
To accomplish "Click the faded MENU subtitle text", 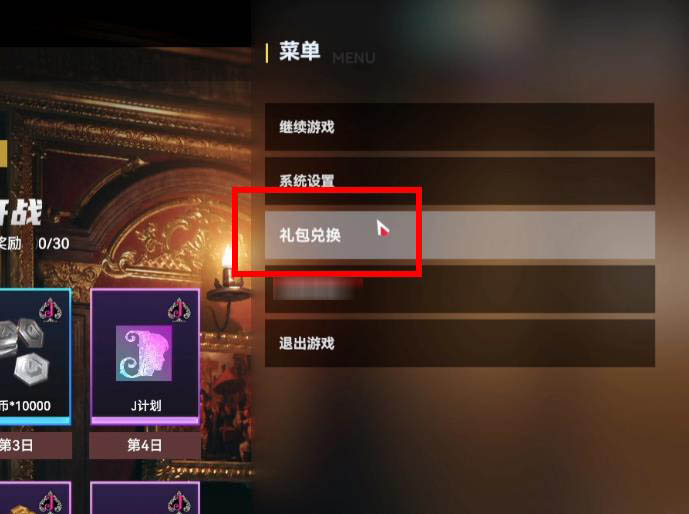I will pyautogui.click(x=354, y=58).
